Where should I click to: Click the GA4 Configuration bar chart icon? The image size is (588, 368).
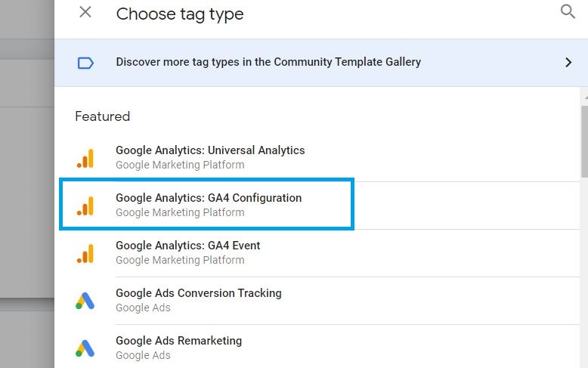click(x=85, y=206)
